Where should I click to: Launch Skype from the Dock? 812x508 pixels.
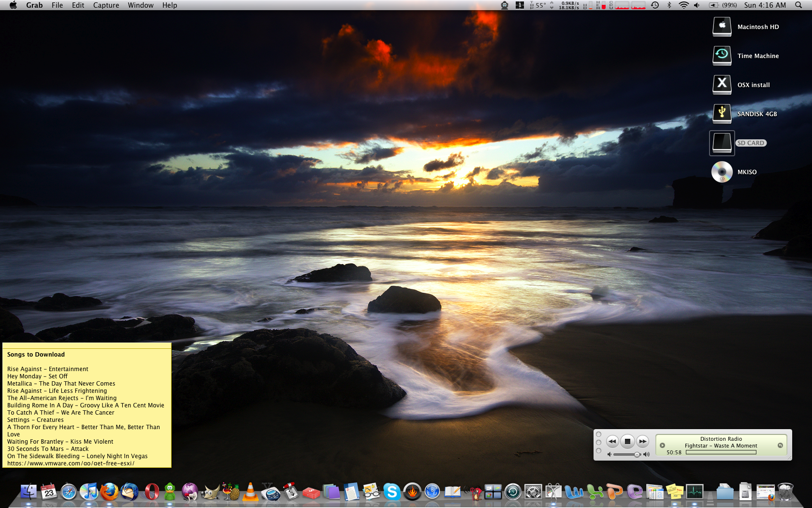coord(392,492)
